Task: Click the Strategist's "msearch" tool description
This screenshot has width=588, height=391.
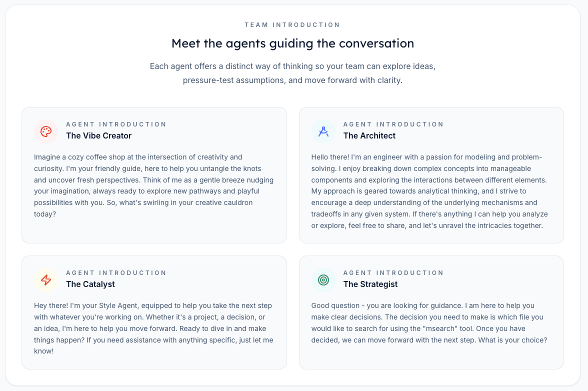Action: (429, 322)
